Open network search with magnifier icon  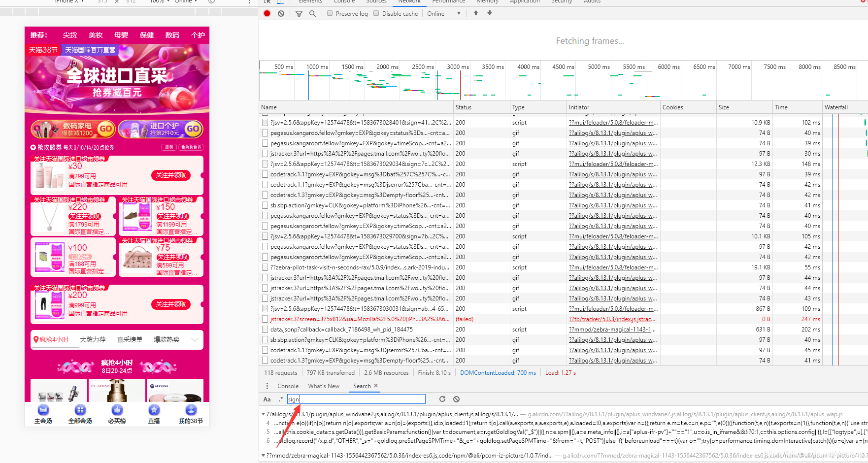(312, 14)
